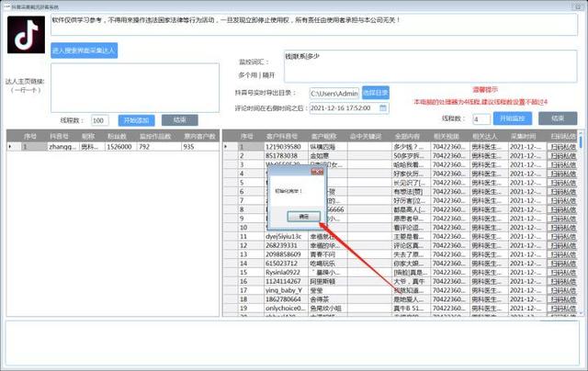The image size is (588, 371).
Task: Click 监控作品数 column header
Action: (155, 136)
